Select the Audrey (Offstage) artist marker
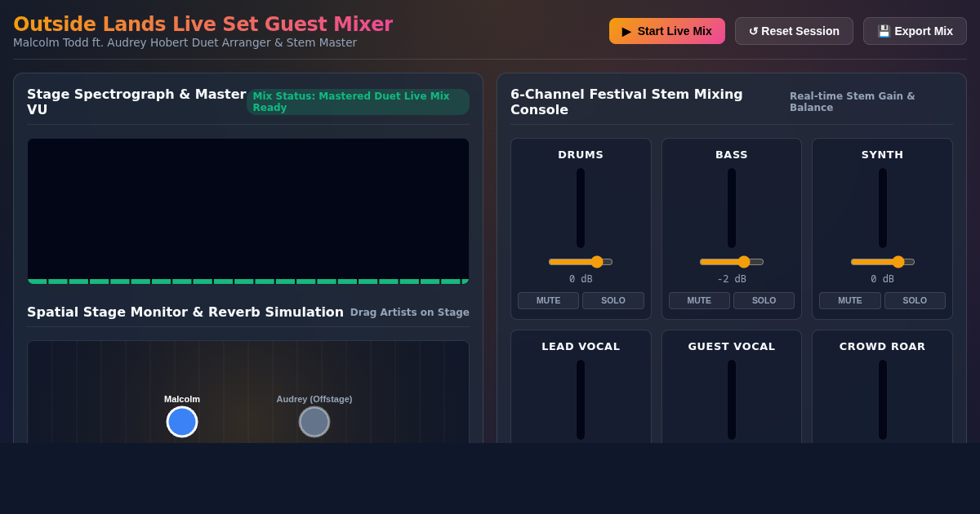This screenshot has height=514, width=980. point(314,422)
